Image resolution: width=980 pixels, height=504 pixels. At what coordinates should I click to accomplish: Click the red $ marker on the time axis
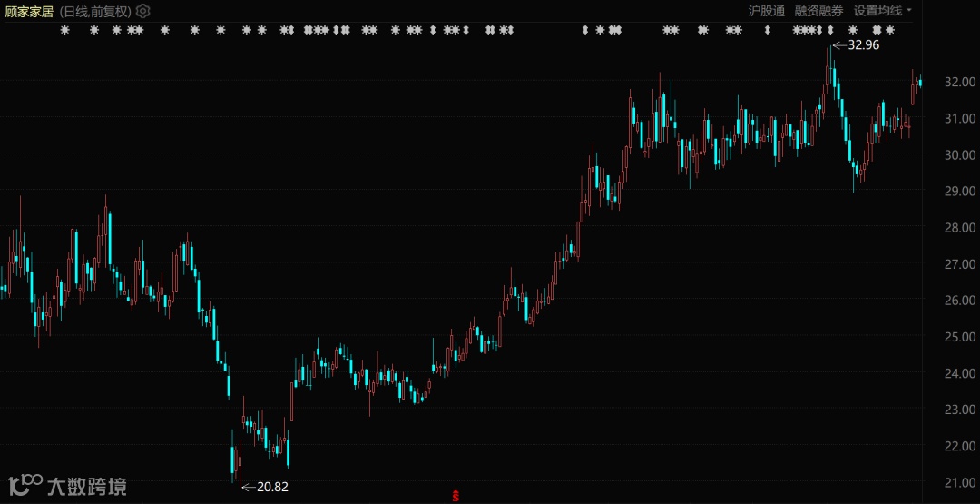click(x=456, y=496)
